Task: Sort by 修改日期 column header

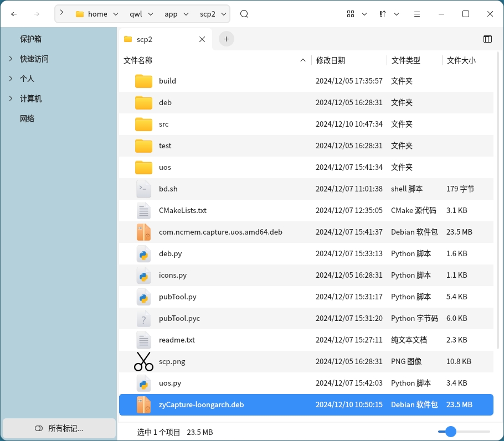Action: (x=331, y=60)
